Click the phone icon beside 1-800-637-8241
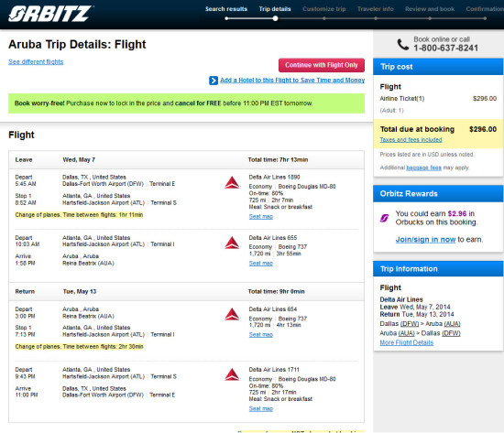504x433 pixels. pyautogui.click(x=403, y=44)
